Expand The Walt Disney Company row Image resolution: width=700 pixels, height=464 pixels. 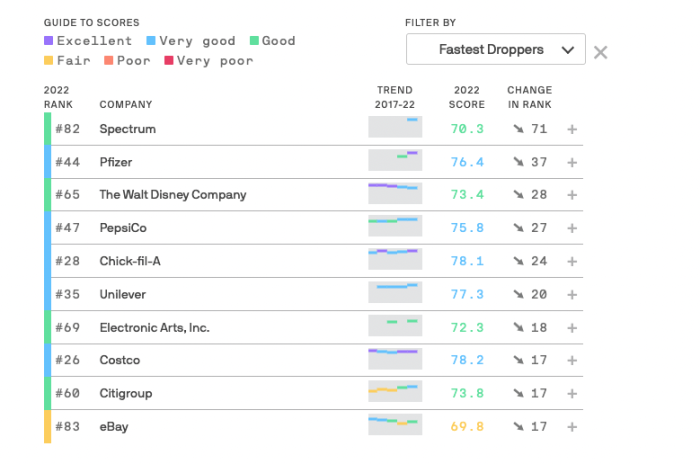point(572,195)
